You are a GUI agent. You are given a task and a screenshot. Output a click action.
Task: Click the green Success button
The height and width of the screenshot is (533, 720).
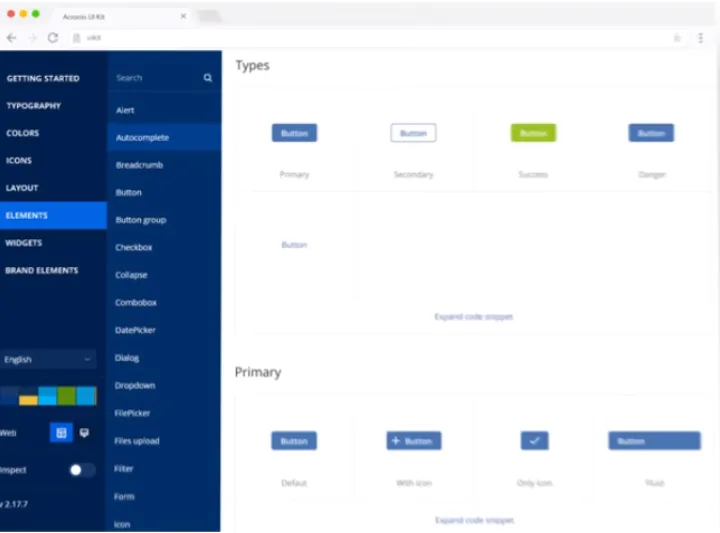[x=533, y=133]
